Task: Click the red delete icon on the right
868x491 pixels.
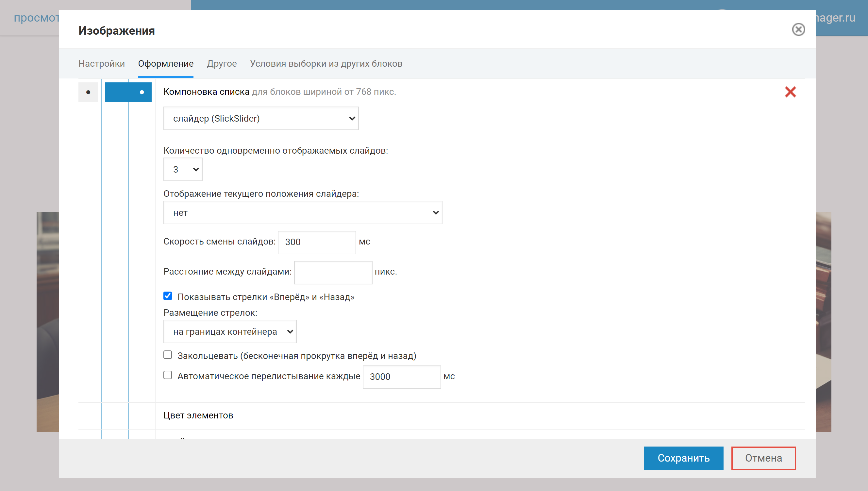Action: (x=791, y=92)
